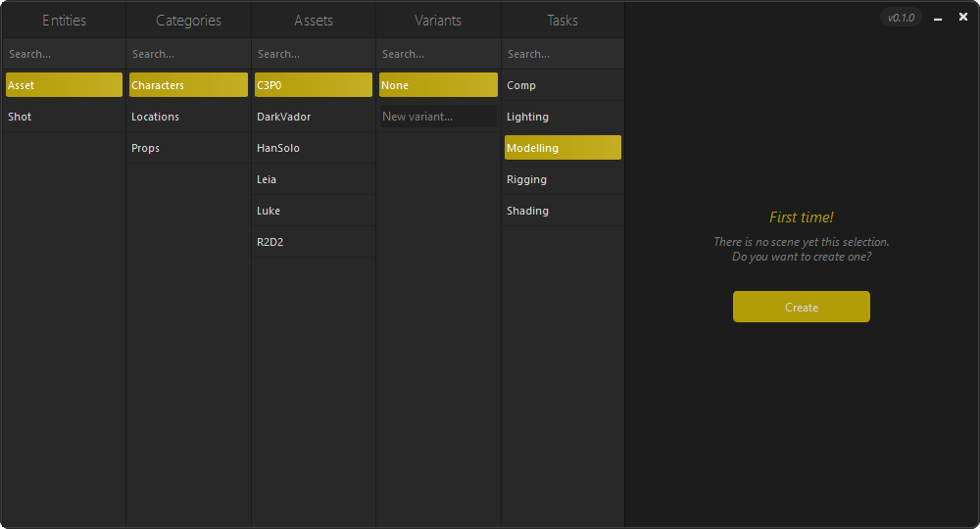Viewport: 980px width, 529px height.
Task: Choose the Rigging task
Action: pyautogui.click(x=563, y=179)
